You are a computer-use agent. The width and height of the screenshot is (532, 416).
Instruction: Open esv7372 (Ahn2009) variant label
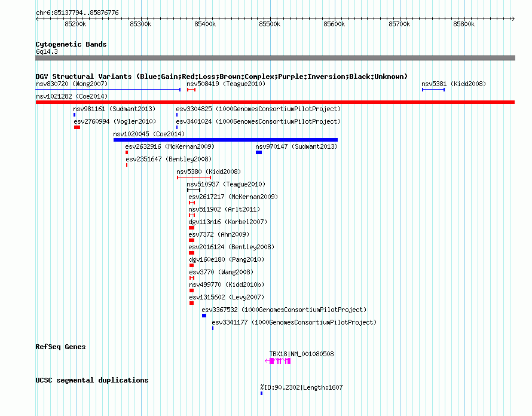click(219, 234)
